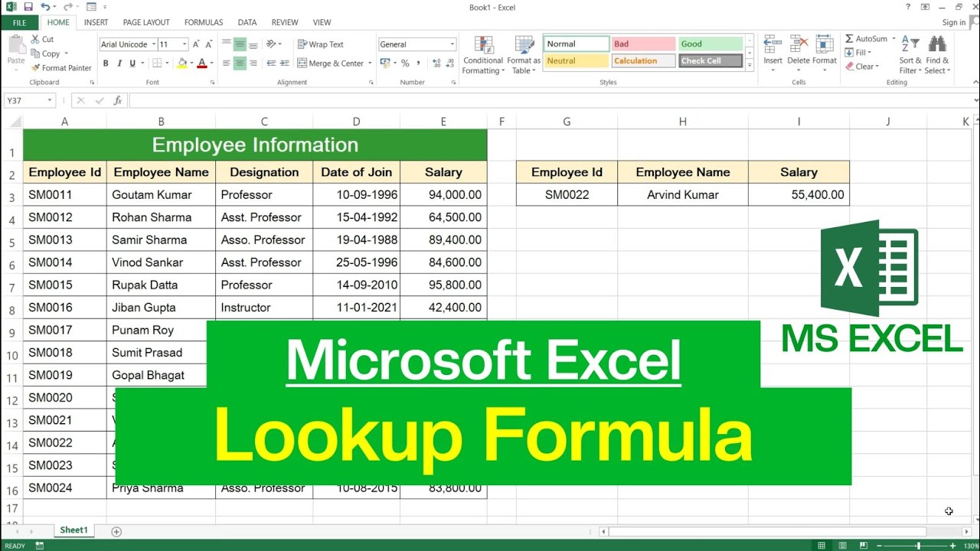
Task: Toggle Italic formatting
Action: tap(119, 64)
